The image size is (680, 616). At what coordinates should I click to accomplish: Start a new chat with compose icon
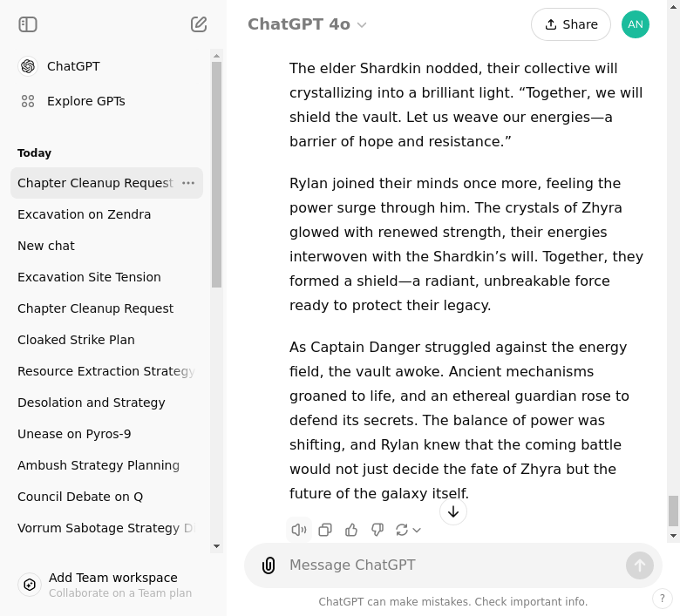pyautogui.click(x=199, y=24)
